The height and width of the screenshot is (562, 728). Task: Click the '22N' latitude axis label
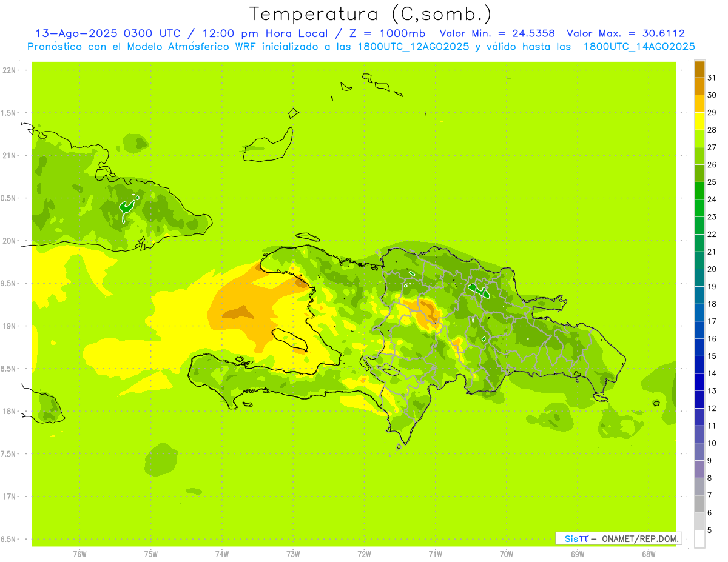click(x=10, y=70)
